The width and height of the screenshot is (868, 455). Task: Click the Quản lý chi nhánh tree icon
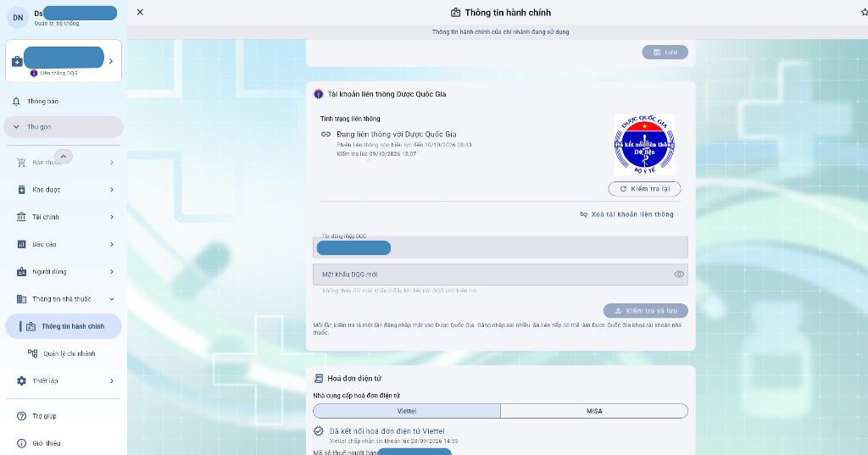33,353
